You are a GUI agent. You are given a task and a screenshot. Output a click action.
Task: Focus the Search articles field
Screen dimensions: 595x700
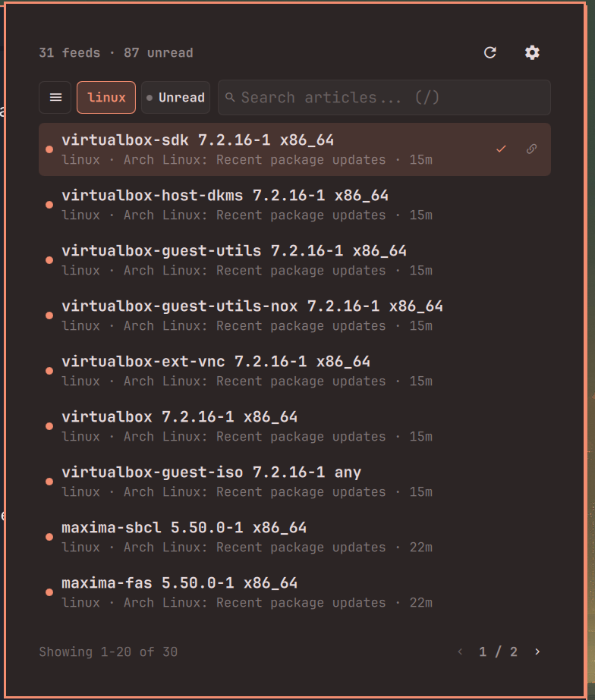pos(384,97)
